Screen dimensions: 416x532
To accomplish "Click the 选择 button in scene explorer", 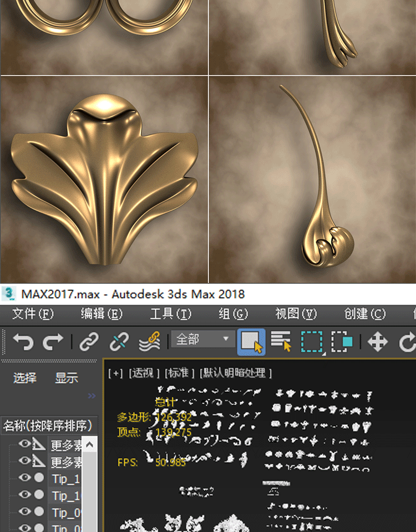I will pyautogui.click(x=25, y=378).
